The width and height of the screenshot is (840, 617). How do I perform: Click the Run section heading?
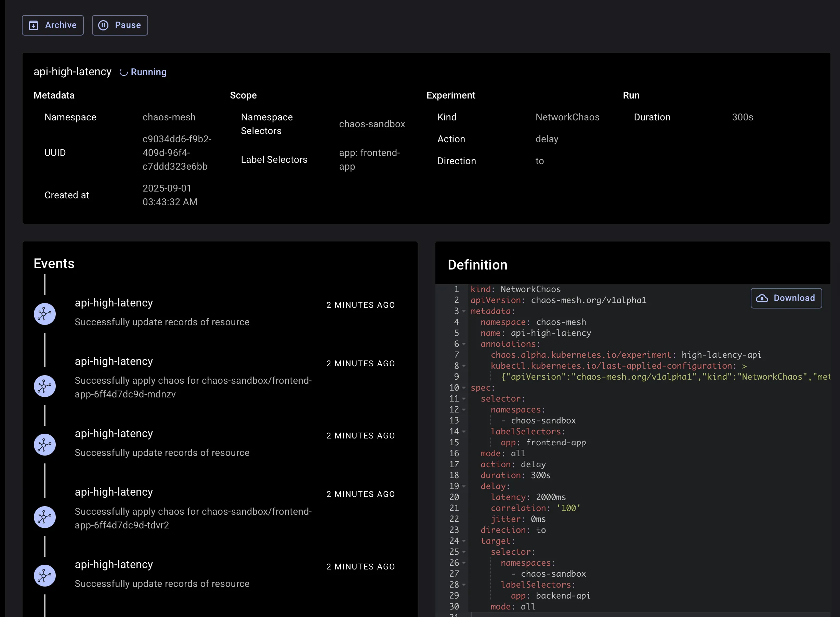631,95
